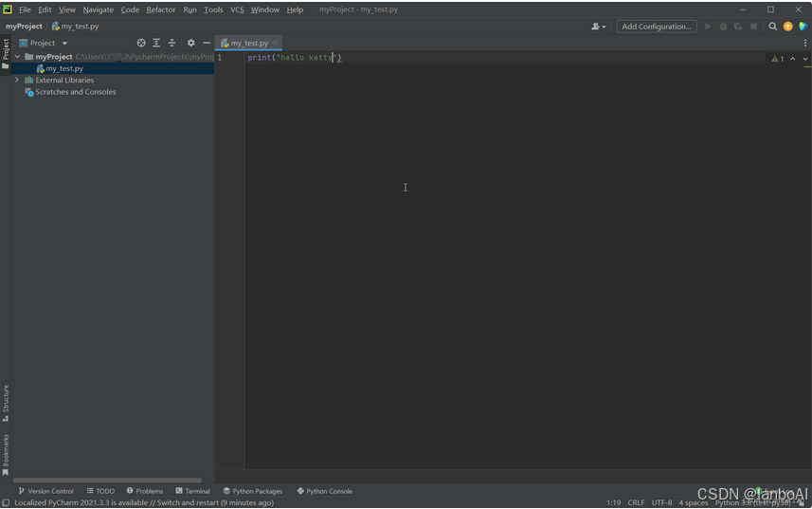812x509 pixels.
Task: Click my_test.py breadcrumb in navigation bar
Action: [75, 26]
